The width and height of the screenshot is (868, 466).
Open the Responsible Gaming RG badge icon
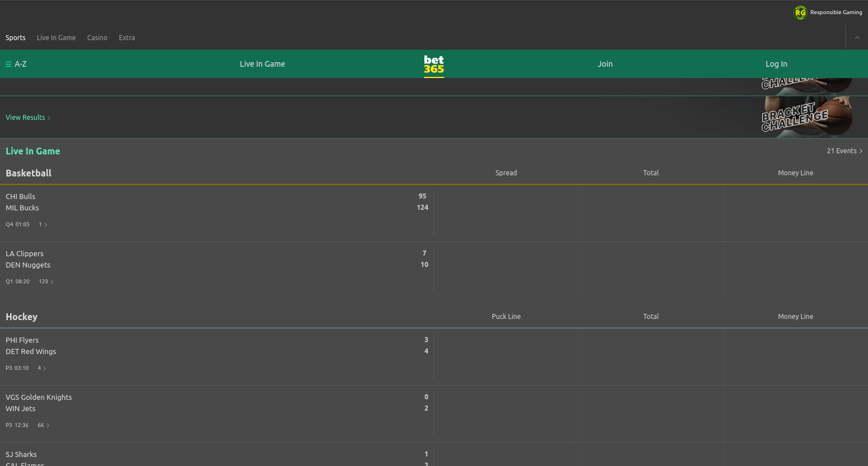click(x=800, y=12)
